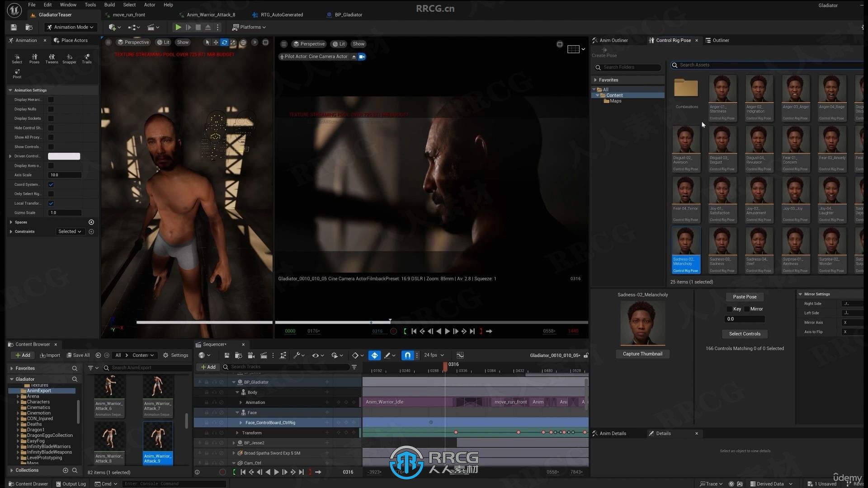The image size is (868, 488).
Task: Lock the Gladiator_0010_010_05 sequence padlock
Action: (586, 356)
